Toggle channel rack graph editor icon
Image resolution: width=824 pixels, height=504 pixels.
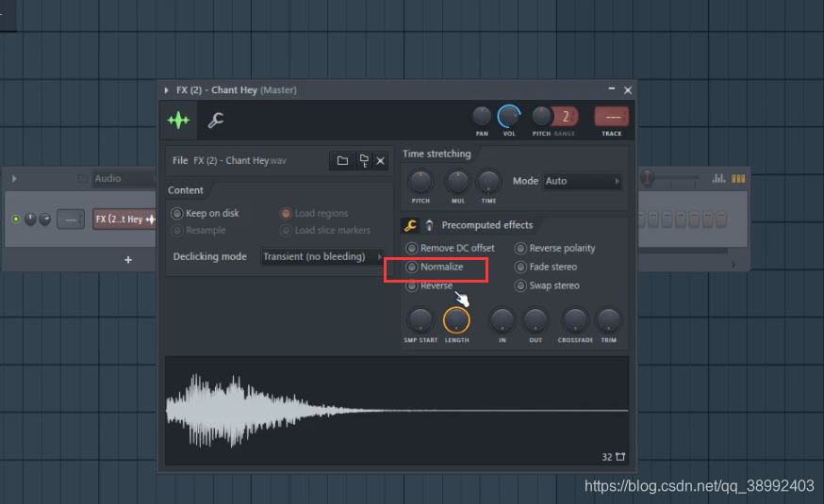point(718,178)
